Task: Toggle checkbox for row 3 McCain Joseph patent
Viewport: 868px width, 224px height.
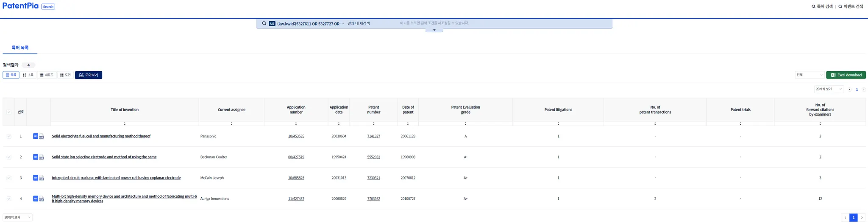Action: point(8,178)
